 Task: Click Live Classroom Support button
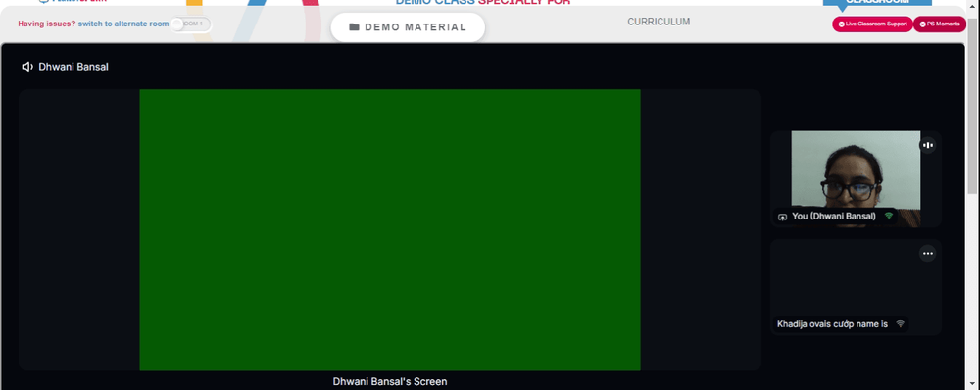point(872,24)
